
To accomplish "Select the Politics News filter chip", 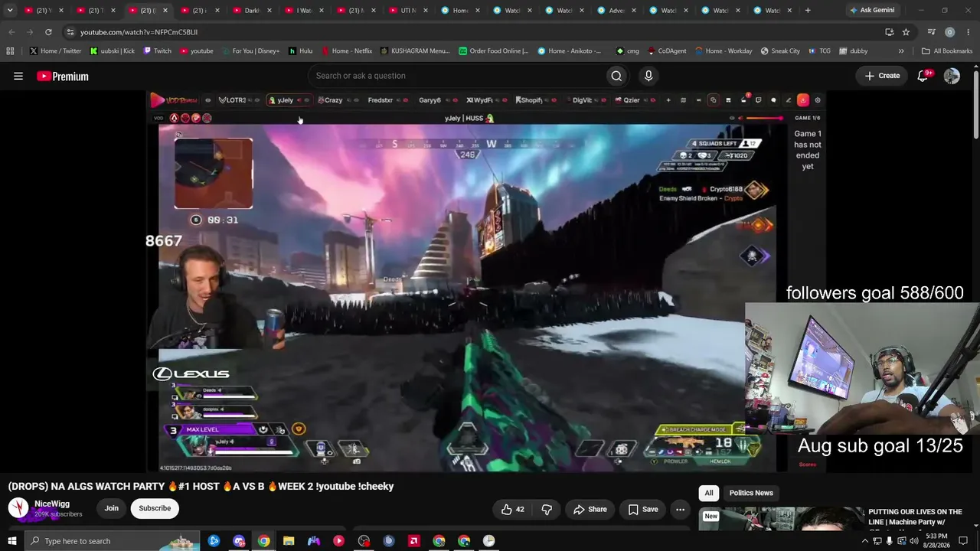I will (x=751, y=493).
